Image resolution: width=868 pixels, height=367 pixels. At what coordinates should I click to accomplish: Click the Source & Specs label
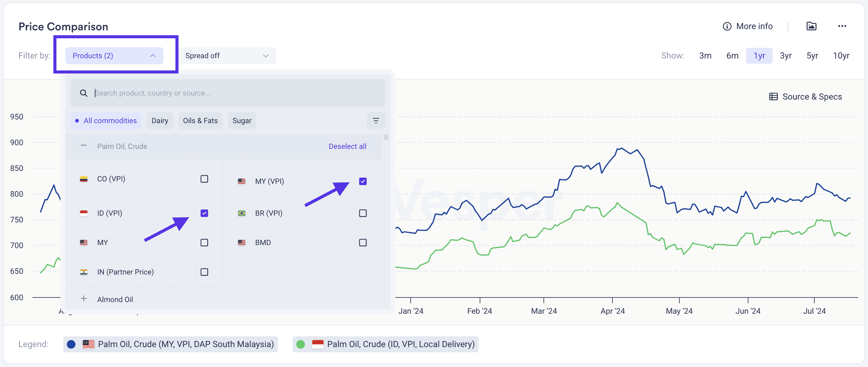coord(812,96)
